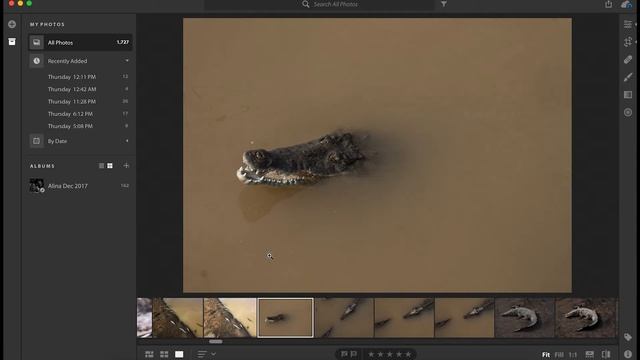Open the Keywords tag panel
Image resolution: width=640 pixels, height=360 pixels.
tap(628, 337)
